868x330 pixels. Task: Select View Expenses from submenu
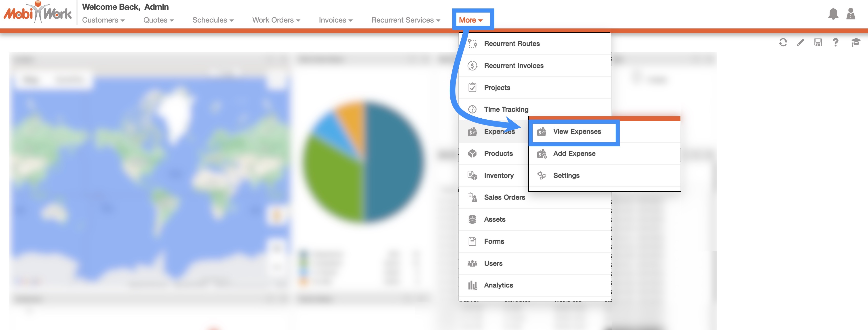[576, 132]
